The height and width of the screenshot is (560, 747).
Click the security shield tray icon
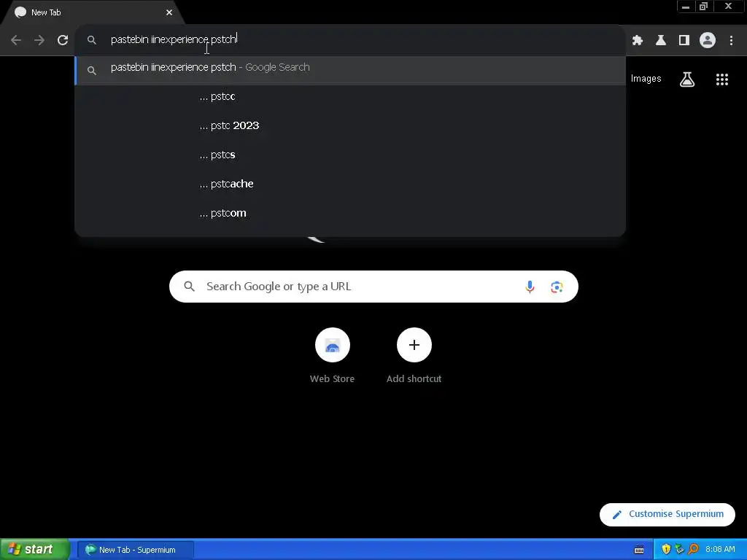[x=666, y=550]
